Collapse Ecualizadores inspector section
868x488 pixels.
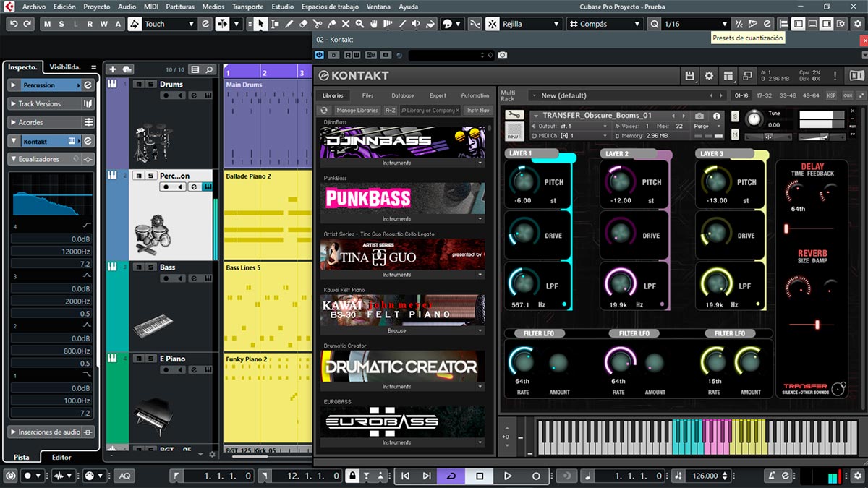point(14,159)
